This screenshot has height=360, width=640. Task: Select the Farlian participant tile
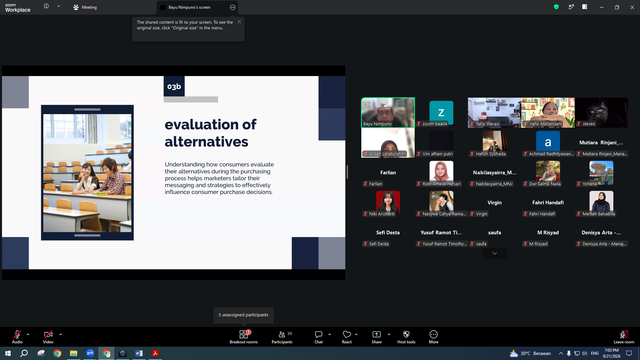pos(388,173)
